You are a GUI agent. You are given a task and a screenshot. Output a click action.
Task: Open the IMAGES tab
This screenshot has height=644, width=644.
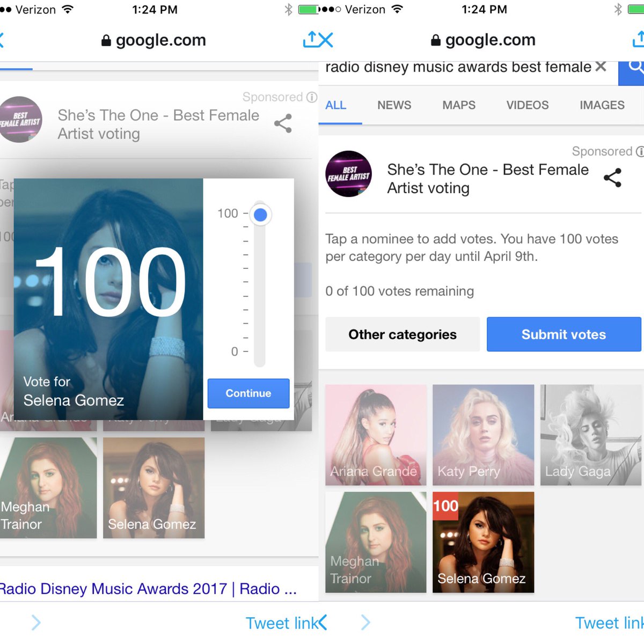[602, 105]
